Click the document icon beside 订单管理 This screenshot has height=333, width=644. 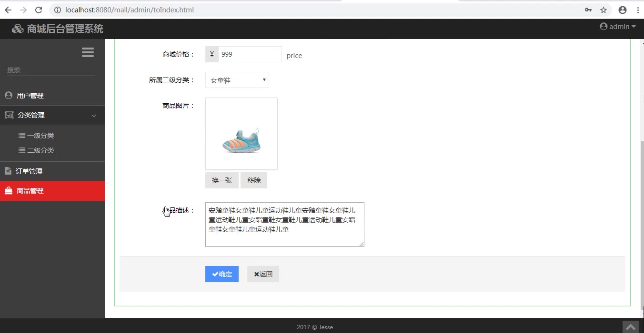tap(8, 171)
